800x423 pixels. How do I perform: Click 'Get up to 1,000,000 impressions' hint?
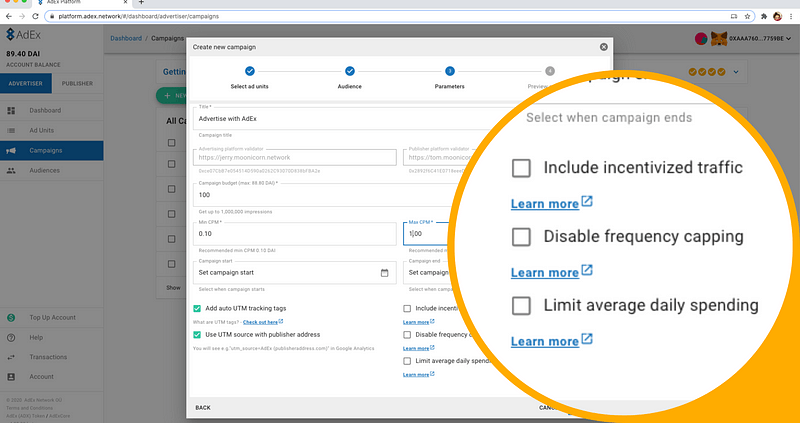pos(235,212)
